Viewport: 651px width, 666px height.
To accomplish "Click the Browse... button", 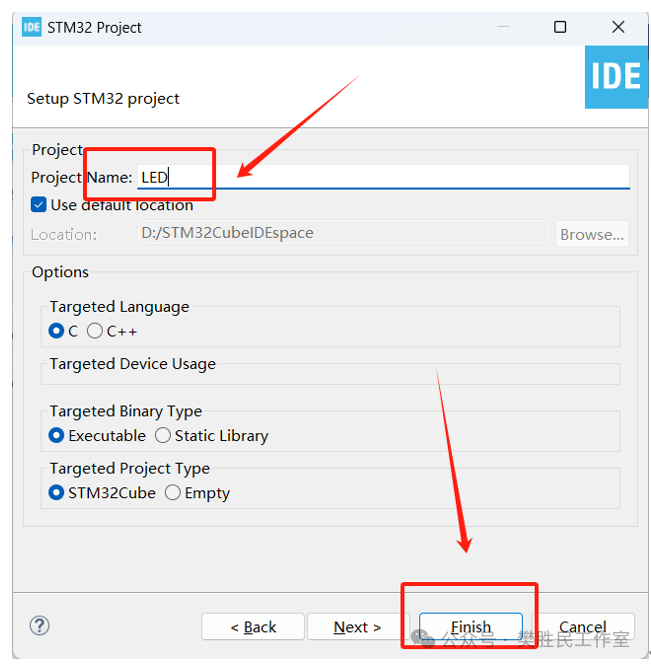I will [x=592, y=234].
